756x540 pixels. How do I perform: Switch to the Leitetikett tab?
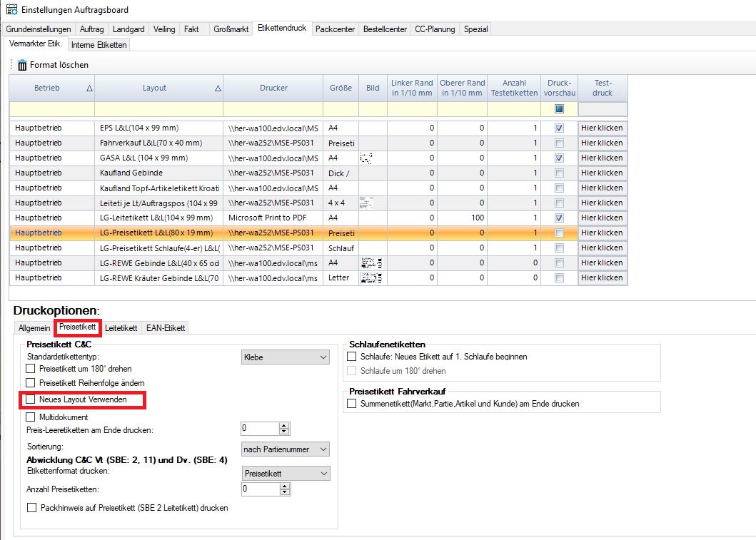121,328
